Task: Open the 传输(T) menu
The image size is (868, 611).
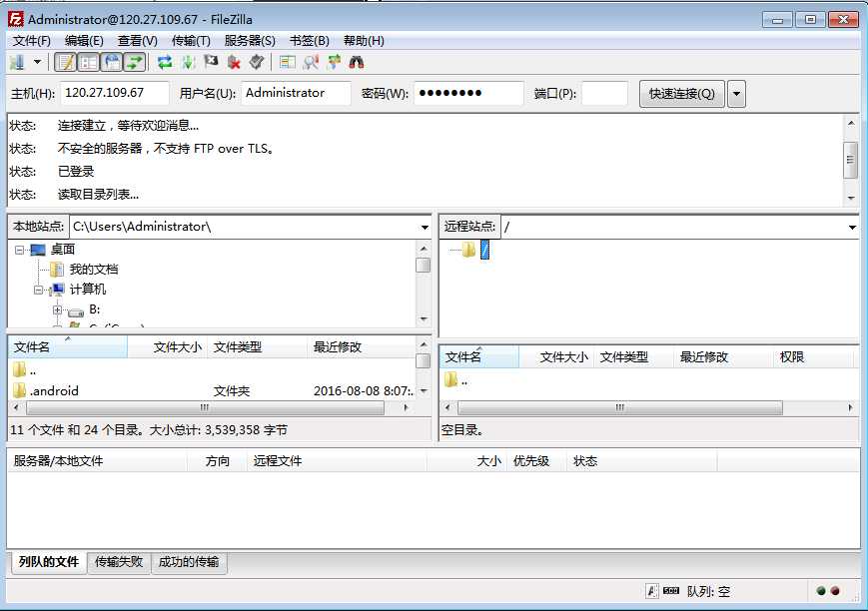Action: pyautogui.click(x=191, y=41)
